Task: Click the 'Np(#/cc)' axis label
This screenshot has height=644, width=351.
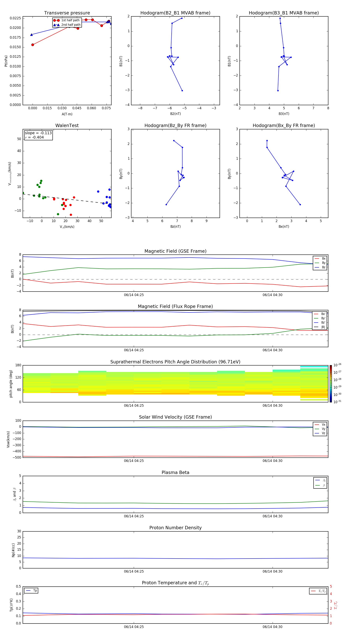Action: point(13,550)
